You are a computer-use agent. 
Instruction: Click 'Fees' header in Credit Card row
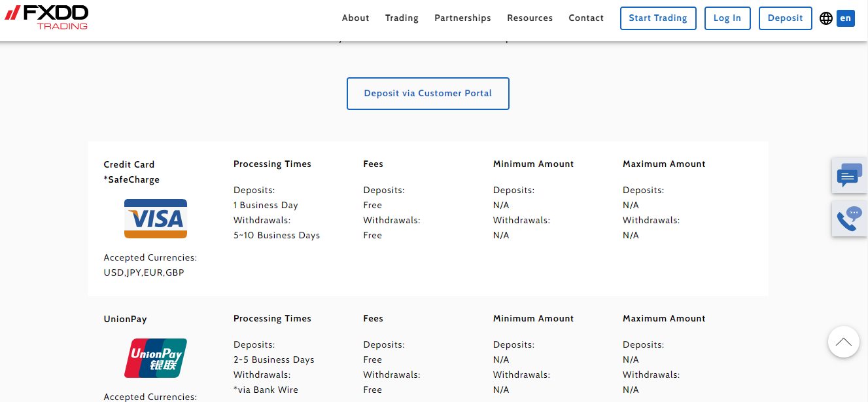(x=373, y=164)
